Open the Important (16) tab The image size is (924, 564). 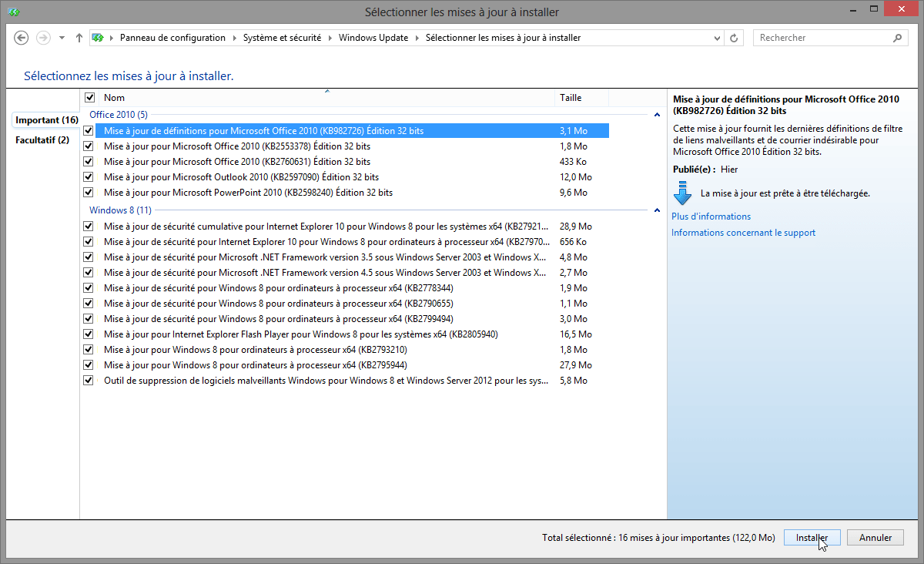(x=46, y=120)
